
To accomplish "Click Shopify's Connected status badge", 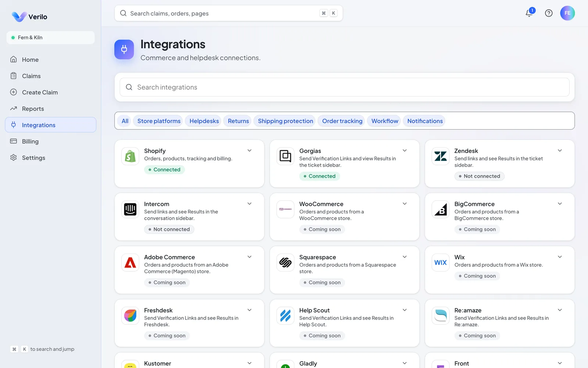I will [164, 170].
